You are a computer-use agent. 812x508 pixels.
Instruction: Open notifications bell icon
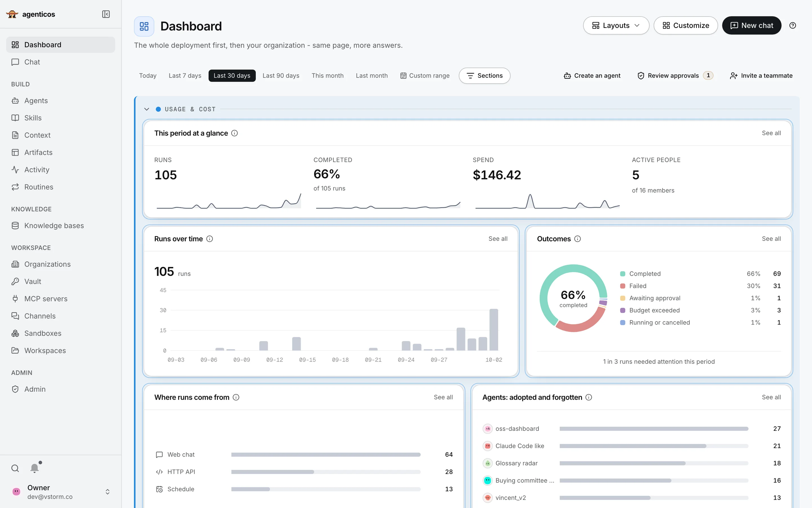click(35, 468)
